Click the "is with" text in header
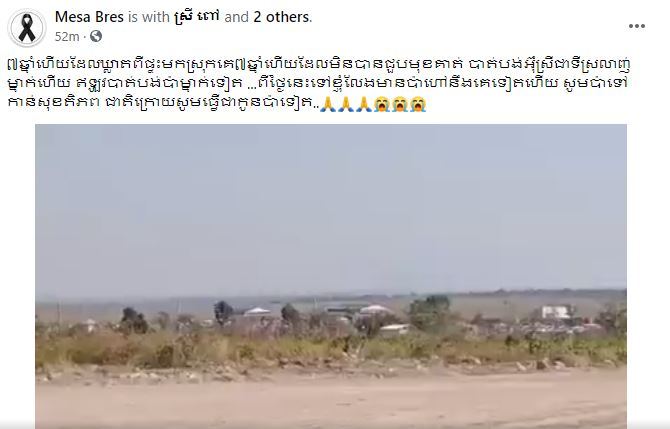 pyautogui.click(x=149, y=17)
